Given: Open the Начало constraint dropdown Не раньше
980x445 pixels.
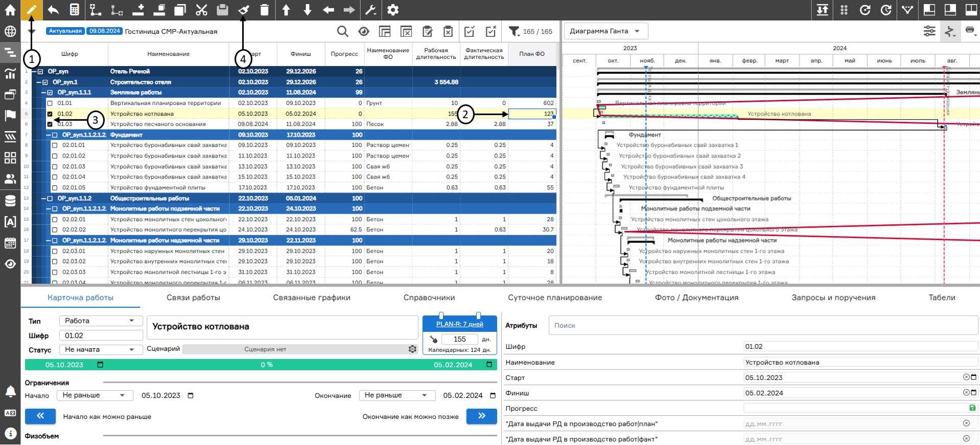Looking at the screenshot, I should point(95,395).
